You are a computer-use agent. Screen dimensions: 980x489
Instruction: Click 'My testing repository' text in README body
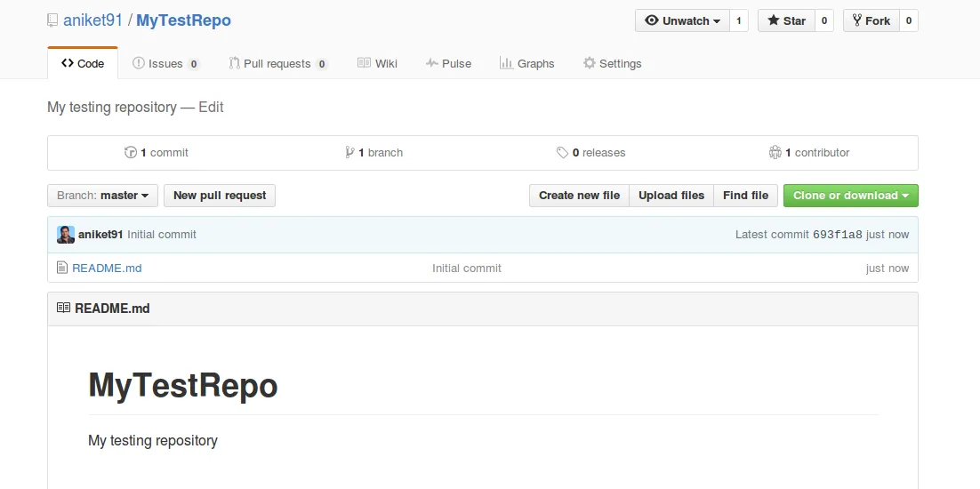153,440
